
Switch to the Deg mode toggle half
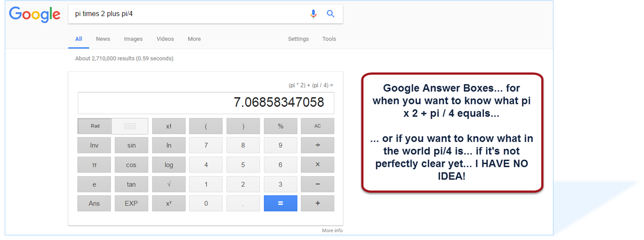coord(130,126)
